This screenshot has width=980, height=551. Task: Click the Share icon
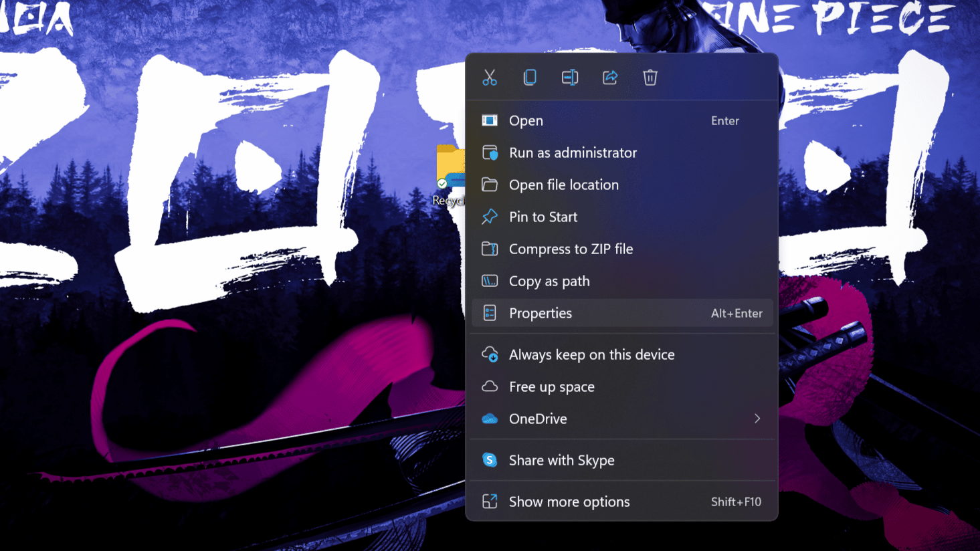[x=610, y=78]
